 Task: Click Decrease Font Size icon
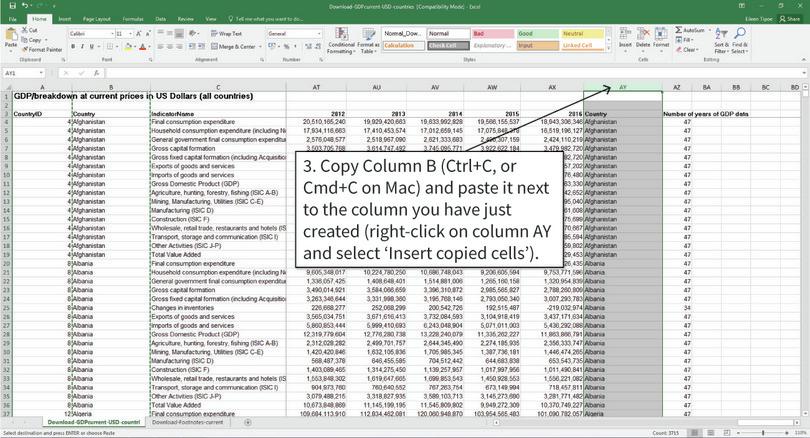(148, 34)
